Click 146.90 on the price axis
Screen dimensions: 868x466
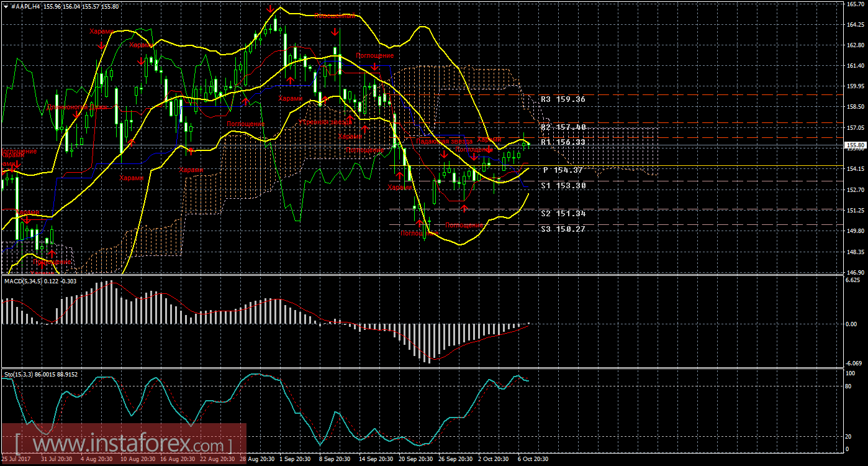click(x=856, y=273)
